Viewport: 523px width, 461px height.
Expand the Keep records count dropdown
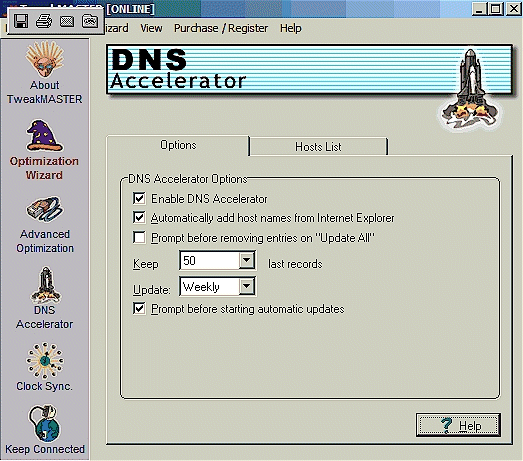pos(247,260)
